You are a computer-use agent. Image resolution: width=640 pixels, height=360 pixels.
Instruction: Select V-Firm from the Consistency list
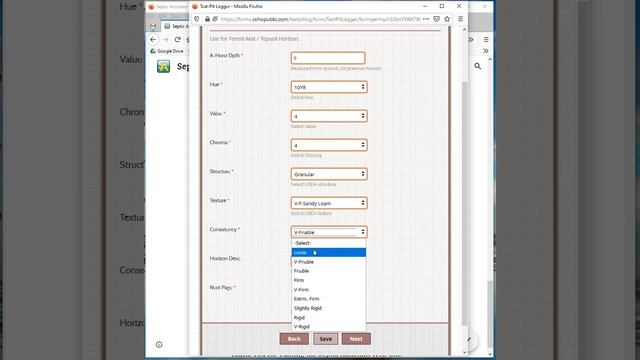coord(329,290)
